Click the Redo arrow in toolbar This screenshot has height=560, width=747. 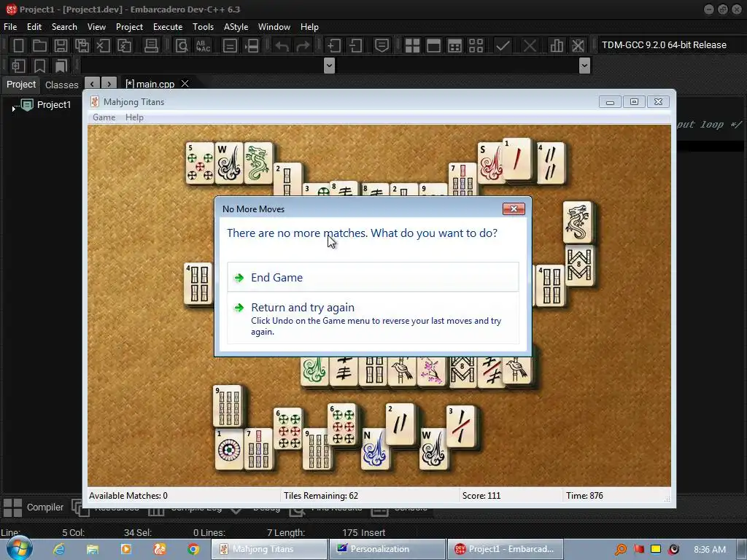(x=303, y=46)
